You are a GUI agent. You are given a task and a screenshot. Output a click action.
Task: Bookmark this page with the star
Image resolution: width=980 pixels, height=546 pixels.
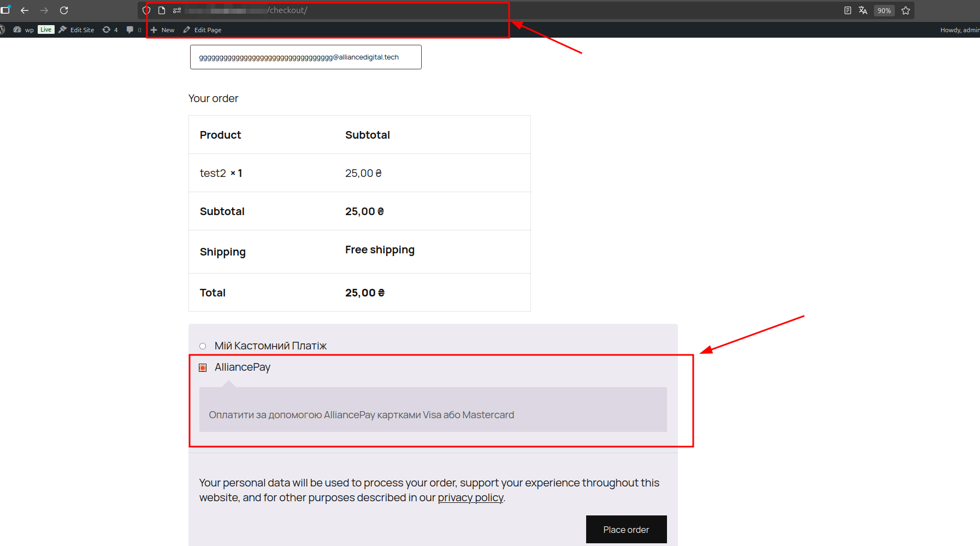click(x=906, y=10)
